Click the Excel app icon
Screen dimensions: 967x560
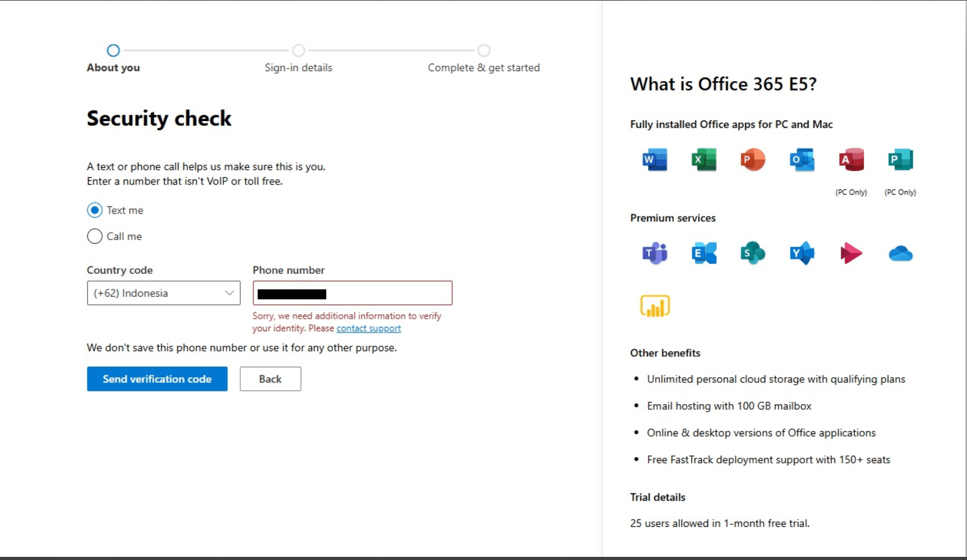point(704,160)
